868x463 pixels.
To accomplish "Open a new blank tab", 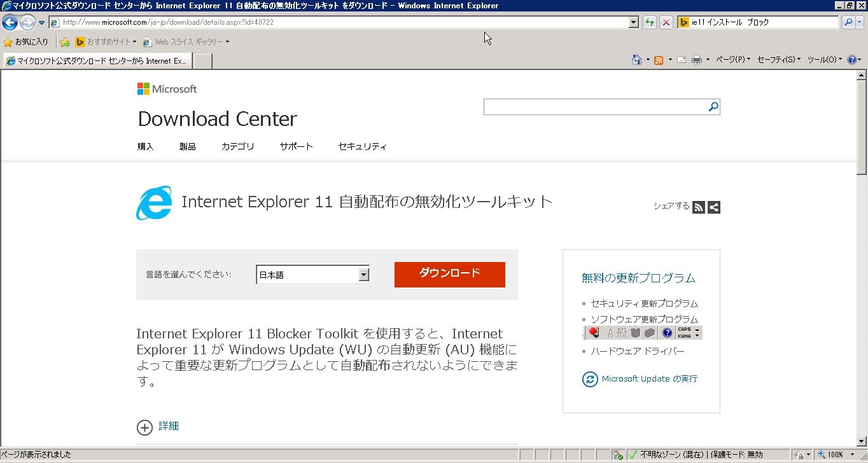I will pyautogui.click(x=202, y=61).
